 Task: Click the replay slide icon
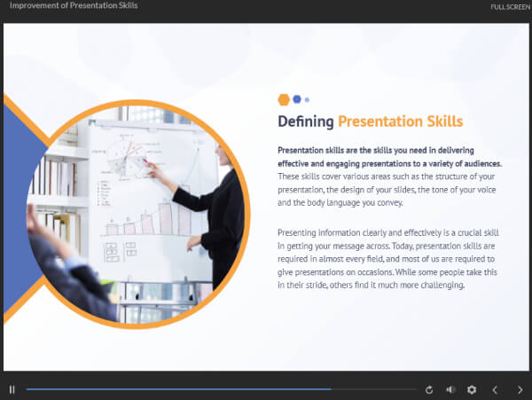pos(430,389)
